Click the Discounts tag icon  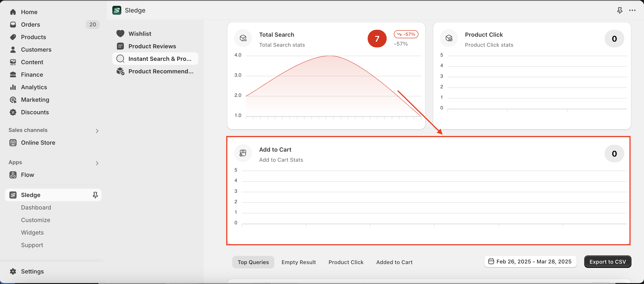coord(13,112)
